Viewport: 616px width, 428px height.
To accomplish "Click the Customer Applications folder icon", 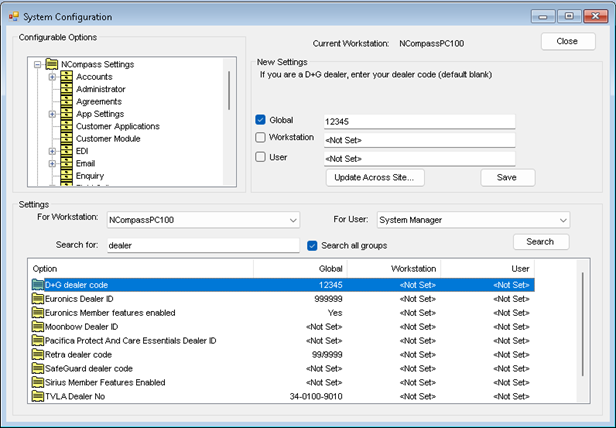I will tap(66, 126).
